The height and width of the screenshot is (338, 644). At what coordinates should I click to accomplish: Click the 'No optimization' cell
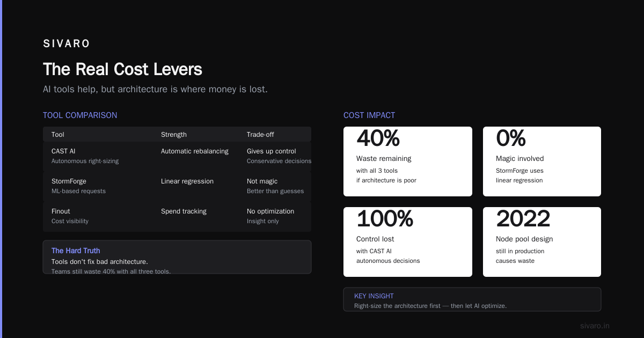coord(270,211)
